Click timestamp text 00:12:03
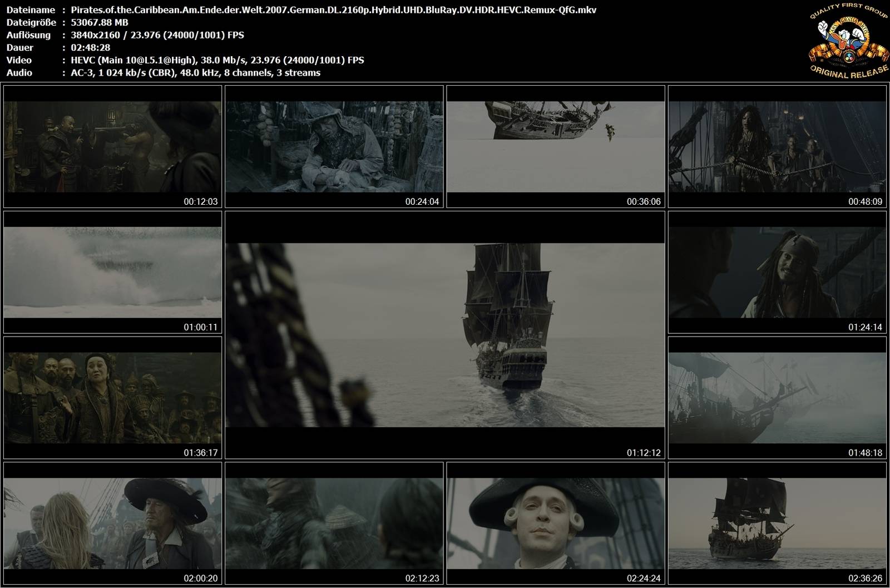 tap(201, 202)
